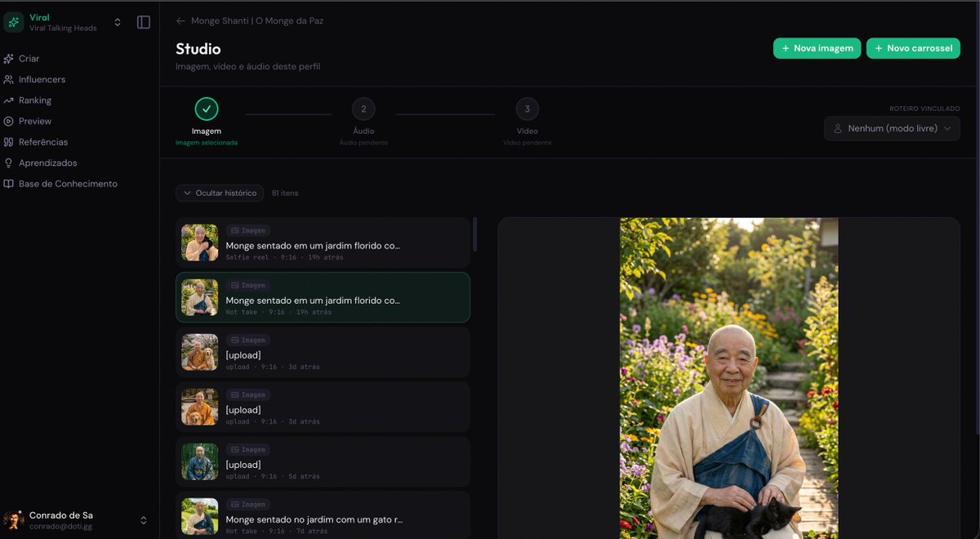The height and width of the screenshot is (539, 980).
Task: Collapse the sidebar with the panel icon
Action: coord(144,22)
